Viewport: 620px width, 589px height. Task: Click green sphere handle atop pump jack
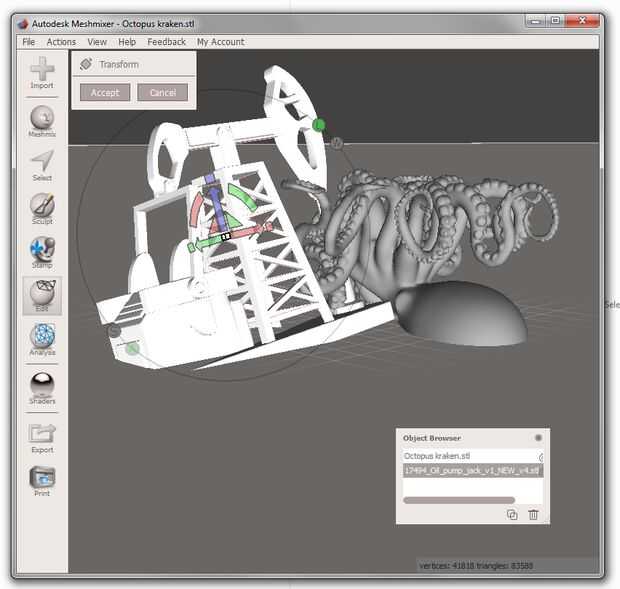(x=319, y=125)
